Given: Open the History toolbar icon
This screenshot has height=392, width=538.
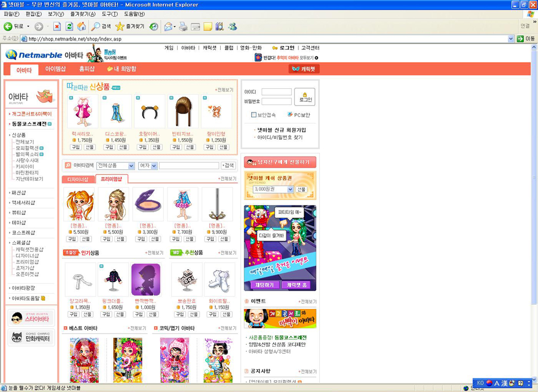Looking at the screenshot, I should (154, 26).
